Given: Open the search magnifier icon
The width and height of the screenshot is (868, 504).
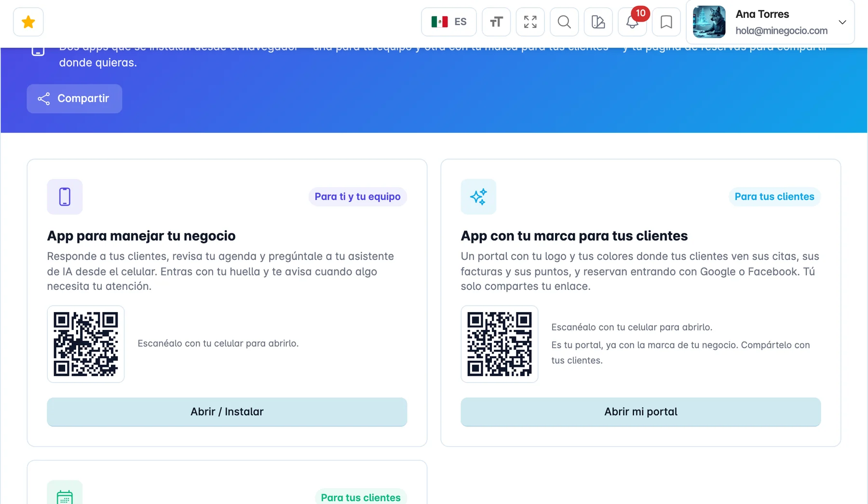Looking at the screenshot, I should pyautogui.click(x=564, y=22).
